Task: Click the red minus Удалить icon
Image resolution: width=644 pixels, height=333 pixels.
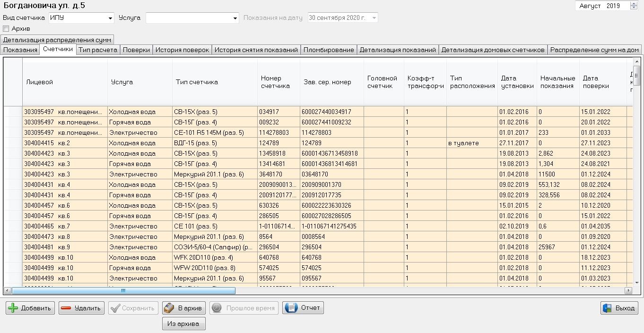Action: pyautogui.click(x=66, y=308)
